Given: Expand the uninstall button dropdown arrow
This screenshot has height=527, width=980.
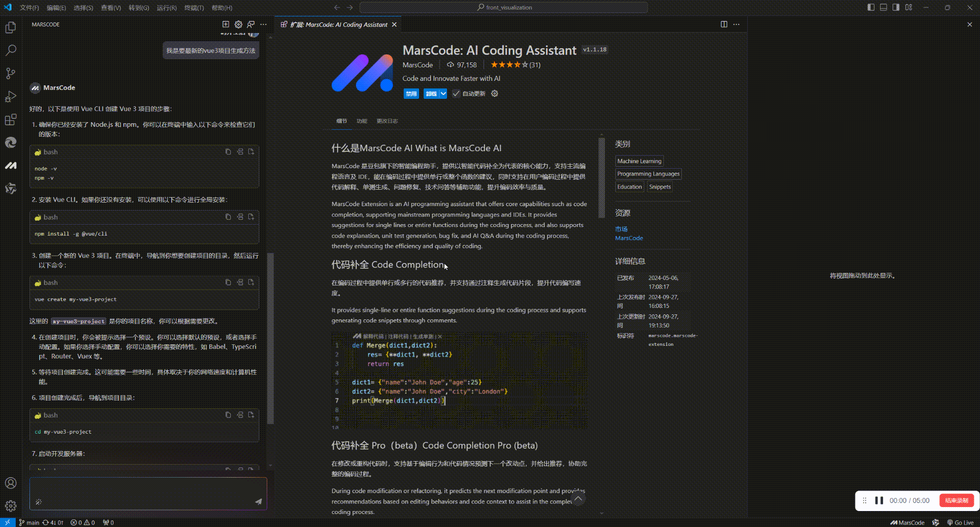Looking at the screenshot, I should pyautogui.click(x=443, y=94).
